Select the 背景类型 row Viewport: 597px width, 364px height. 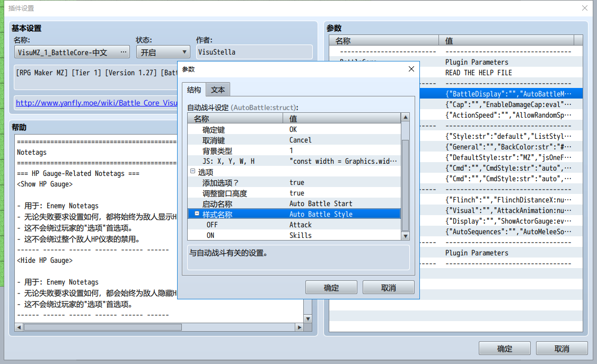click(294, 150)
